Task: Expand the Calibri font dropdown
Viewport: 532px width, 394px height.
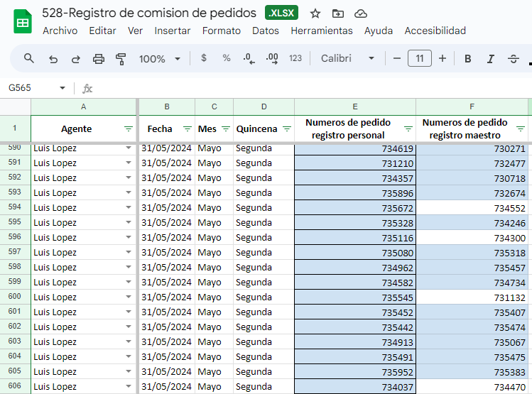Action: coord(347,58)
